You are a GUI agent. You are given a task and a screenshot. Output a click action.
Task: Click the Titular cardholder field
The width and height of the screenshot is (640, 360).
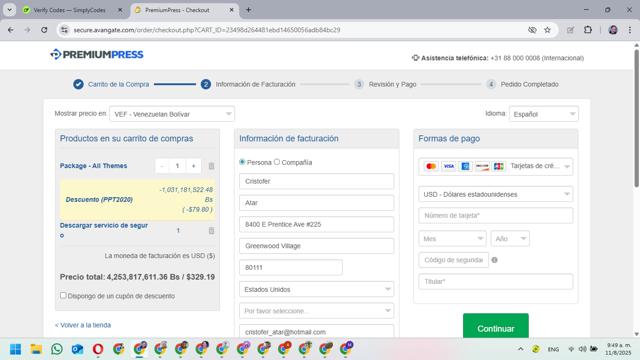tap(496, 282)
